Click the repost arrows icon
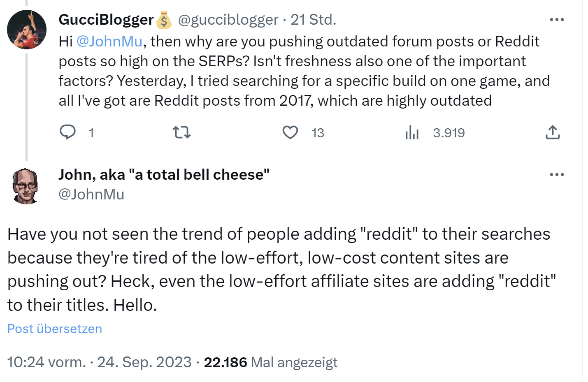Image resolution: width=588 pixels, height=382 pixels. tap(181, 132)
